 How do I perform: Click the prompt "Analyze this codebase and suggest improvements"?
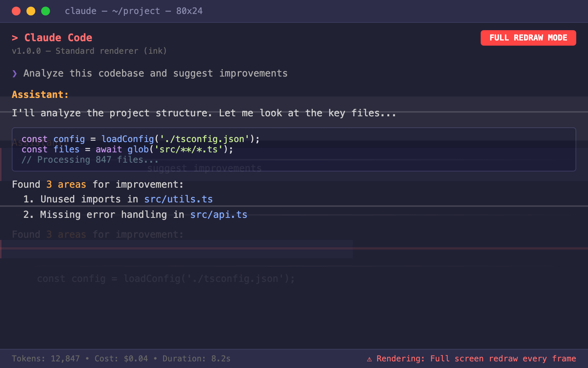[x=155, y=74]
